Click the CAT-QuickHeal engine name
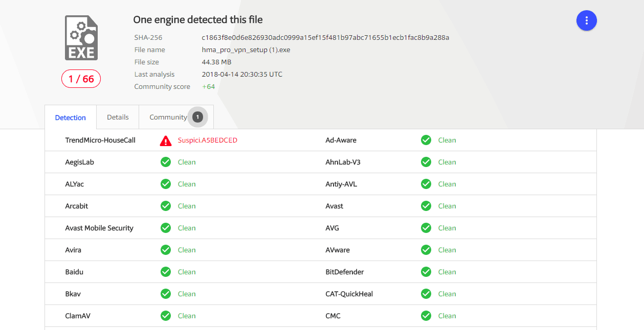The image size is (644, 330). coord(349,294)
